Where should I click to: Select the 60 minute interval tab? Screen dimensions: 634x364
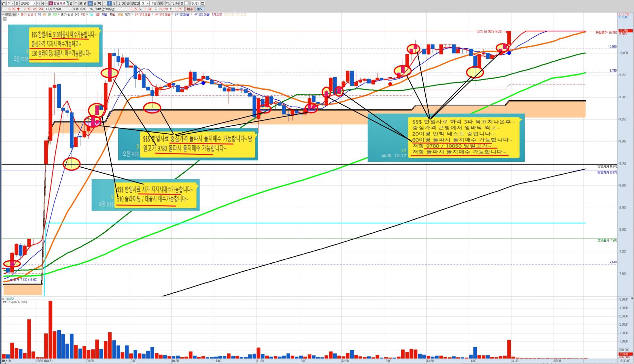pos(128,3)
